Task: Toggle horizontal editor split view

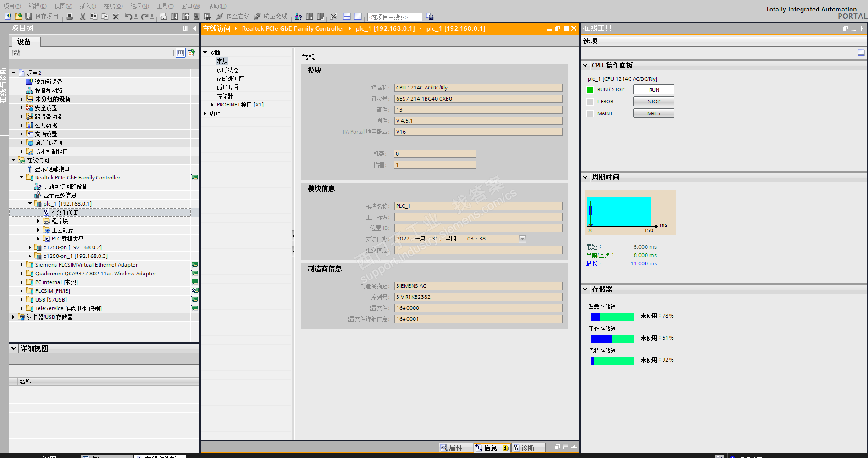Action: 347,17
